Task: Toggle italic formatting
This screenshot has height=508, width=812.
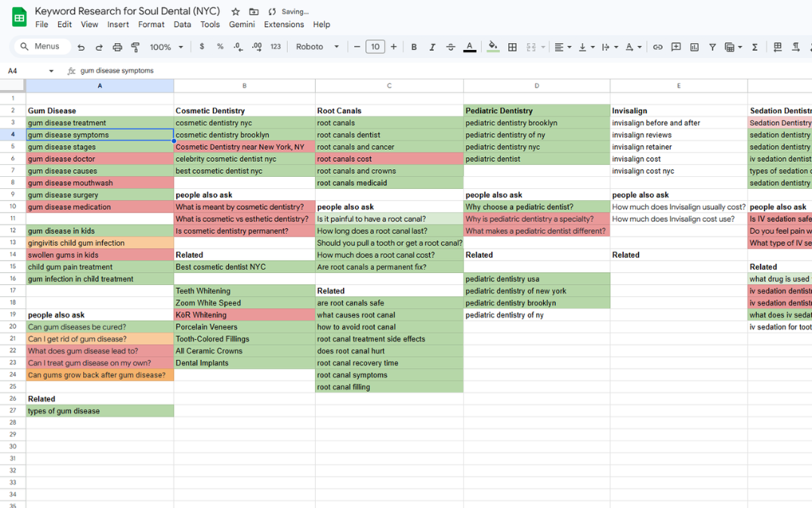Action: (x=432, y=47)
